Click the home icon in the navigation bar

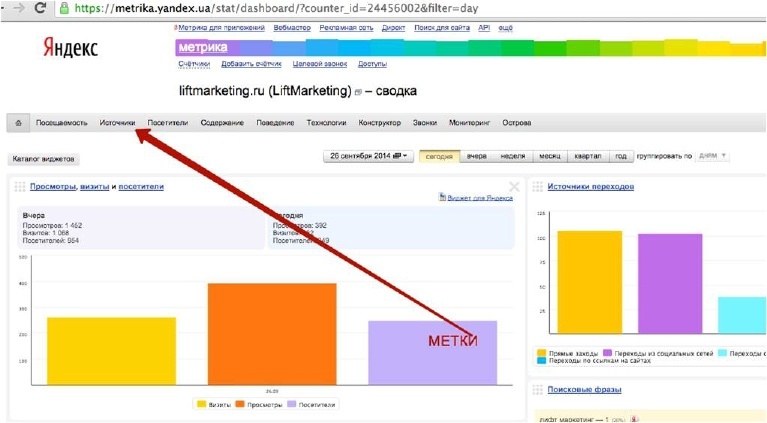(17, 122)
